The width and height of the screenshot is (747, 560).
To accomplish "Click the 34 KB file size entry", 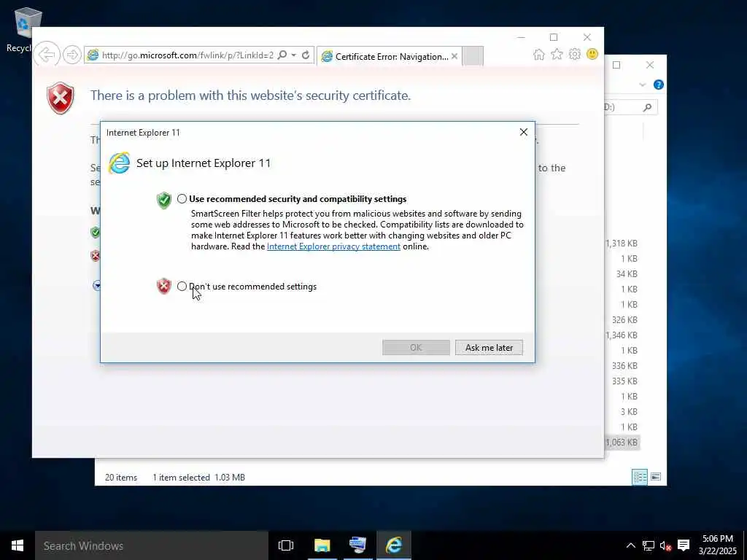I will click(x=627, y=274).
